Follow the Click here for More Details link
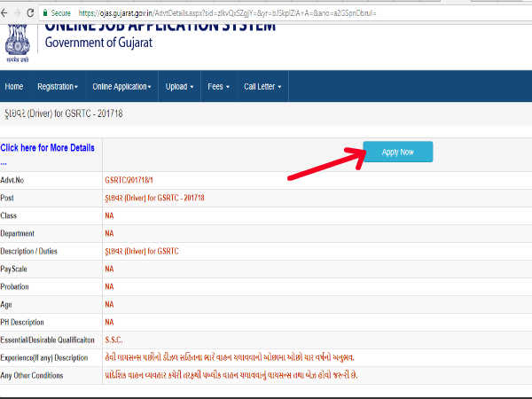 (x=48, y=148)
